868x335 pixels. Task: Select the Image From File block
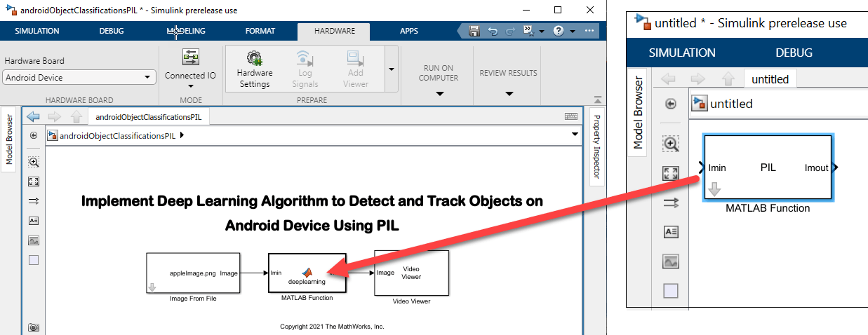(x=193, y=273)
